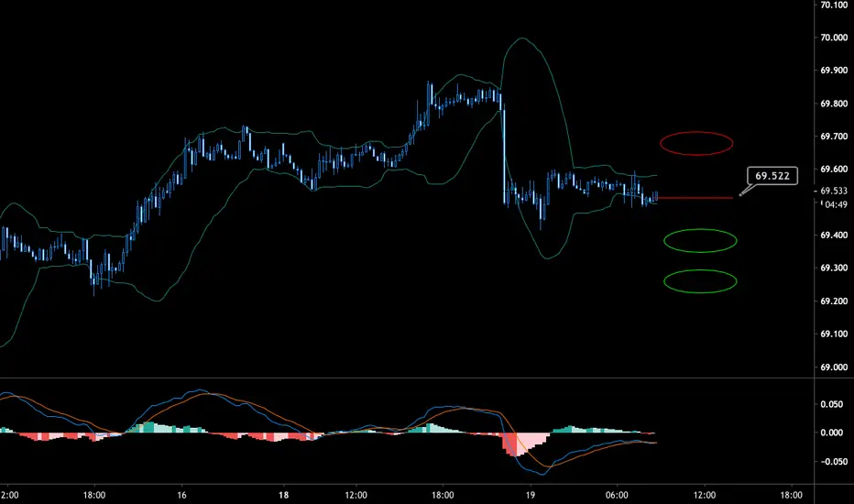
Task: Click the 69.400 price axis label
Action: (x=834, y=235)
